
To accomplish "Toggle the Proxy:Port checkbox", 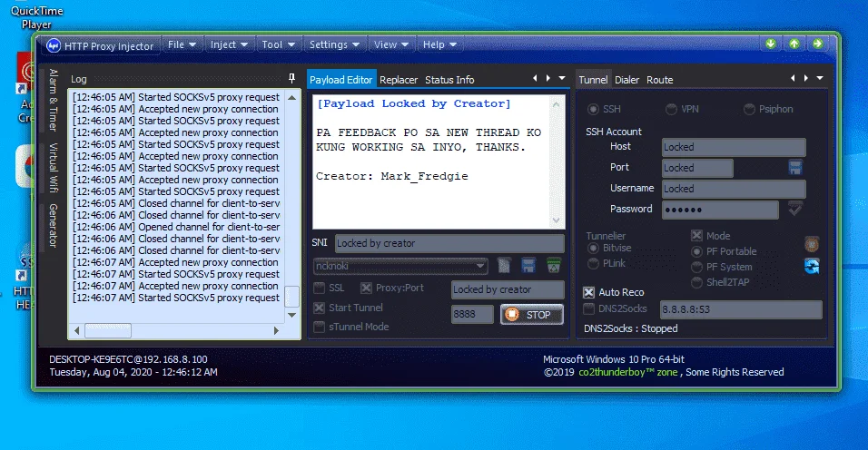I will pyautogui.click(x=366, y=288).
